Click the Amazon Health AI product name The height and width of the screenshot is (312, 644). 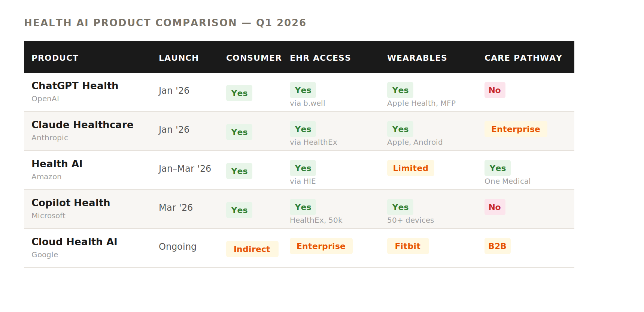point(57,164)
